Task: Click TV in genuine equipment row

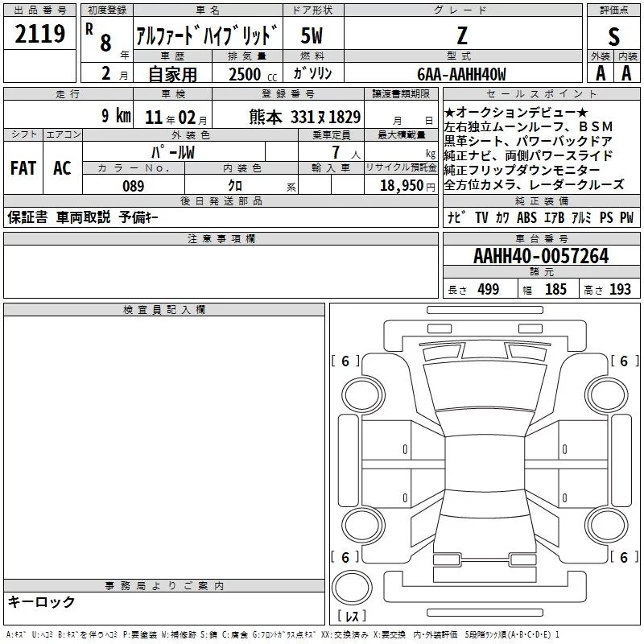Action: (481, 217)
